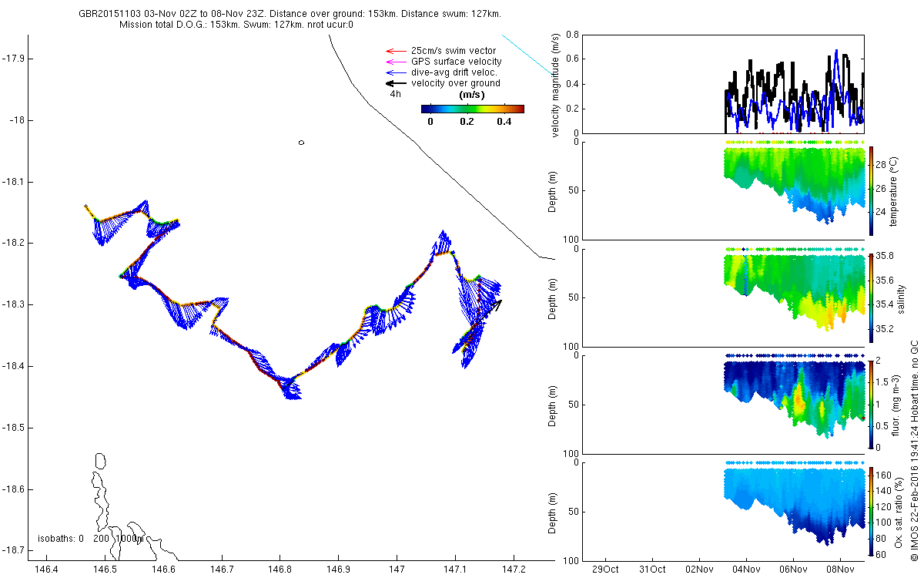924x578 pixels.
Task: Click the '146.4' longitude tick label
Action: 47,570
